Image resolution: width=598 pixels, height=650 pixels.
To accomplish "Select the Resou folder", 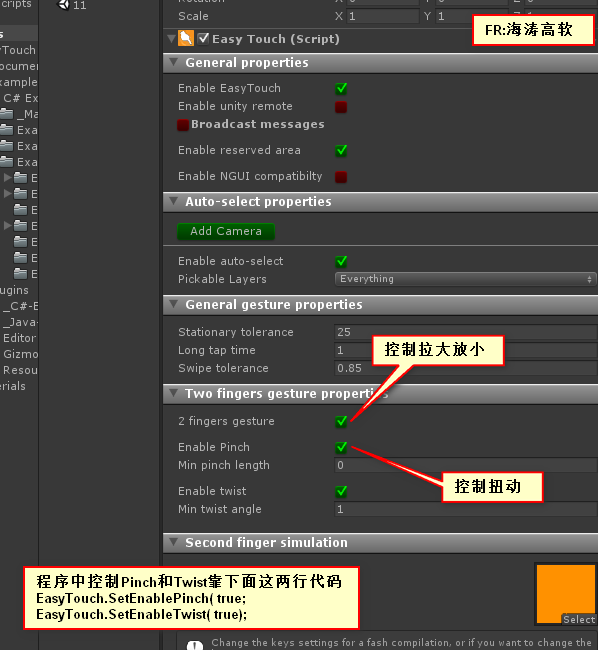I will (x=19, y=370).
